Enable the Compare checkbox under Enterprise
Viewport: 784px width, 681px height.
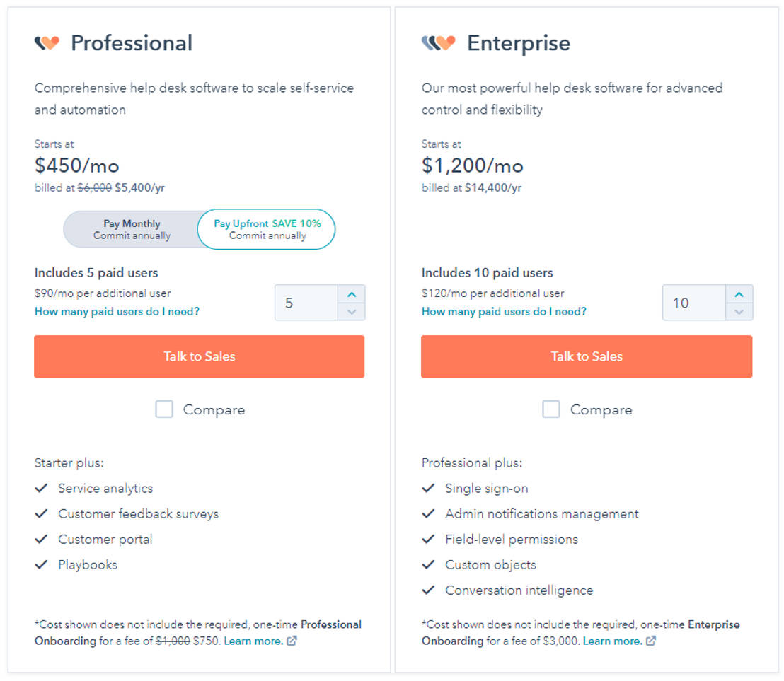point(551,409)
